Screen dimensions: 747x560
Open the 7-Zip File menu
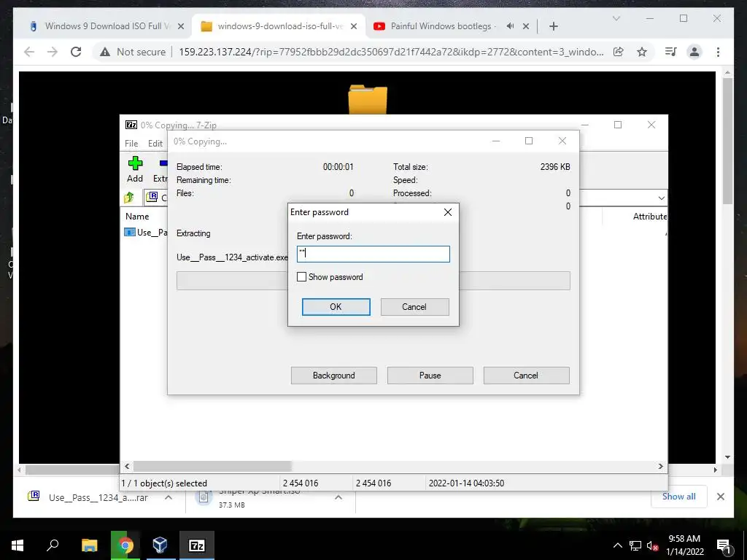click(131, 144)
